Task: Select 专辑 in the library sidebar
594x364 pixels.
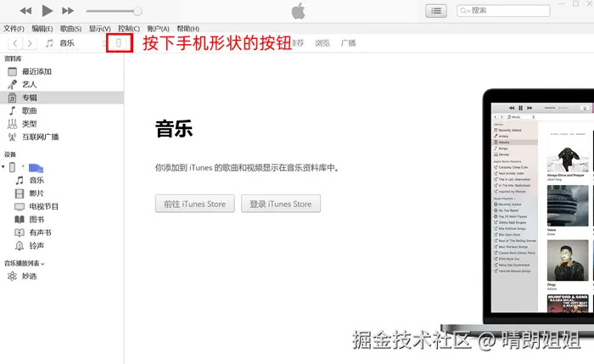Action: (x=62, y=98)
